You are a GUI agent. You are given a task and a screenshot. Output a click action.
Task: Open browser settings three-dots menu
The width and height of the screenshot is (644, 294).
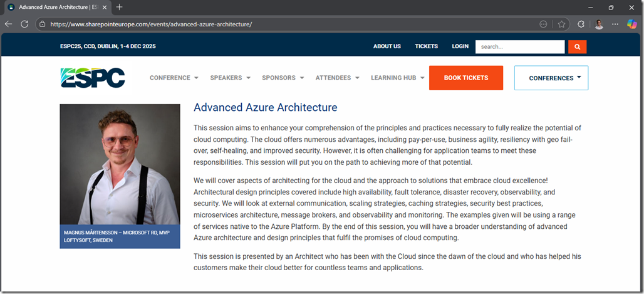point(615,24)
